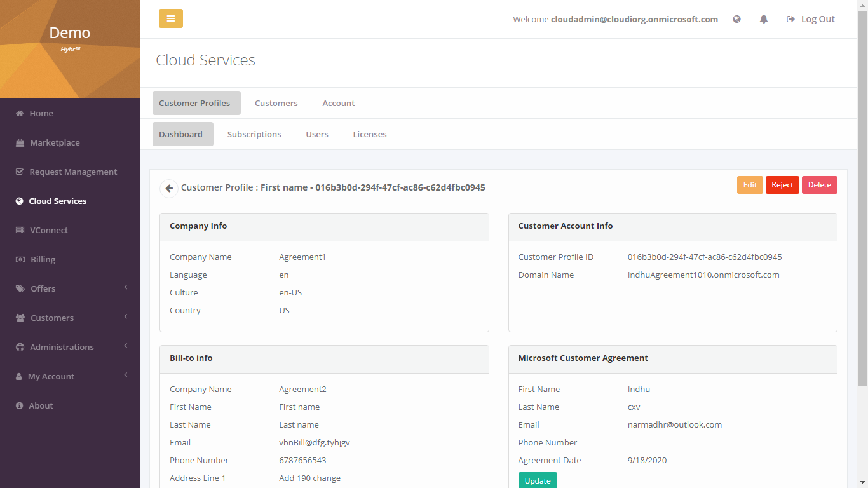
Task: Click the Administrations lifebuoy icon in the sidebar
Action: coord(20,347)
